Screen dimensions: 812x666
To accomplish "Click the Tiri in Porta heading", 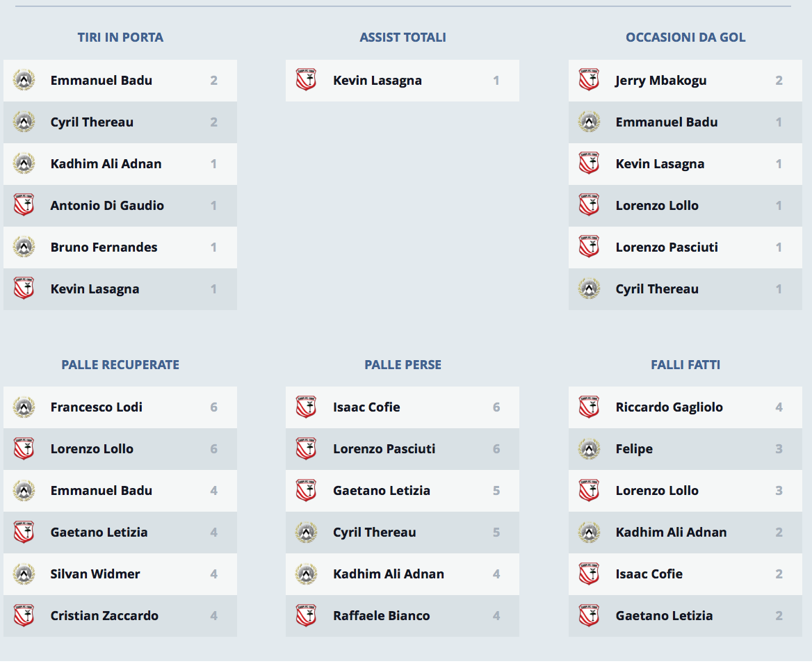I will pos(120,38).
